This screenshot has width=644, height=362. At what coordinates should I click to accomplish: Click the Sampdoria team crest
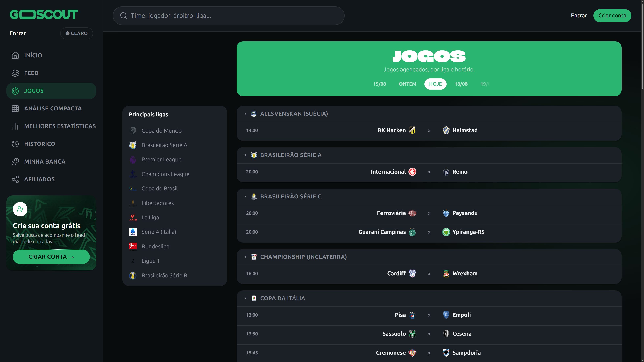click(x=446, y=353)
